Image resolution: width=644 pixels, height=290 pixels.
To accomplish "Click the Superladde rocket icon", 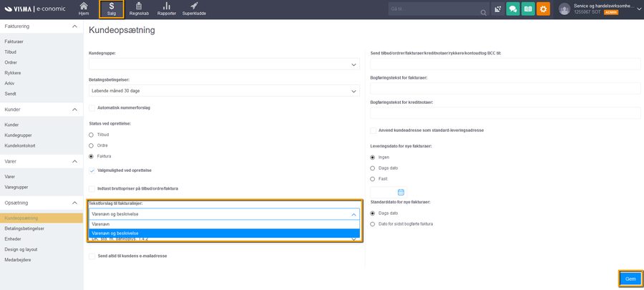I will (194, 9).
